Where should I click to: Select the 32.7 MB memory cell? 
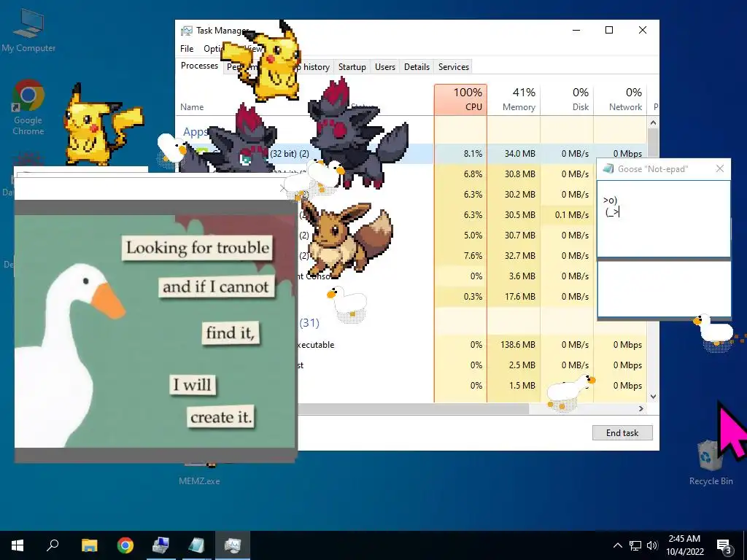(x=514, y=256)
